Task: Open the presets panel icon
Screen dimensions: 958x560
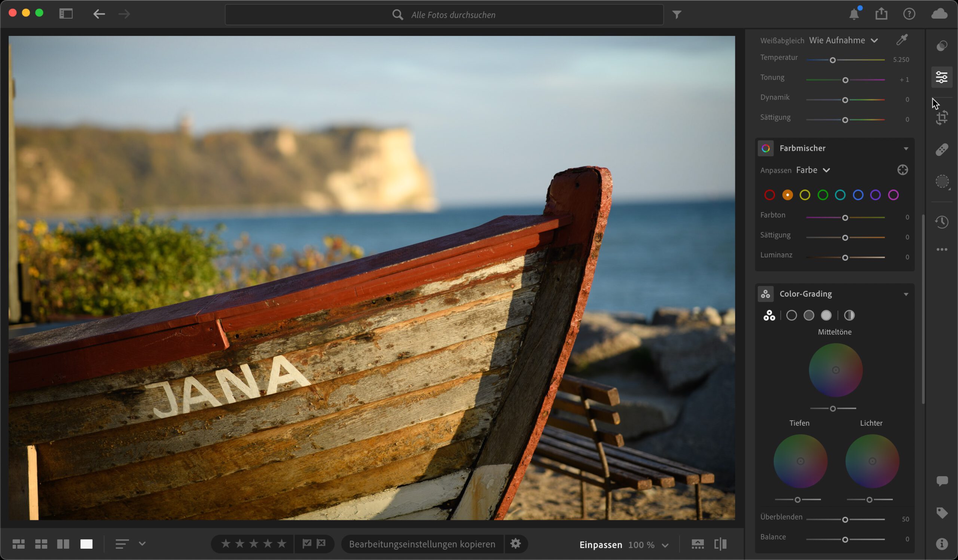Action: pos(942,46)
